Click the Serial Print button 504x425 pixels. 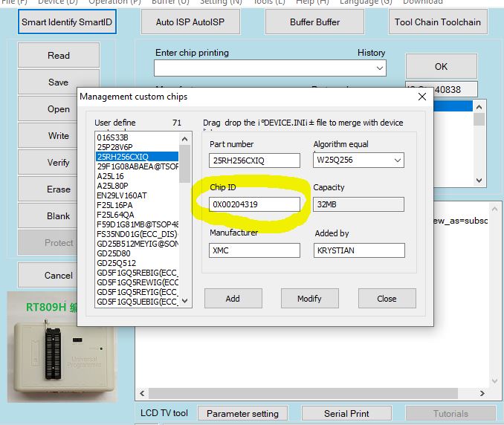(x=346, y=413)
